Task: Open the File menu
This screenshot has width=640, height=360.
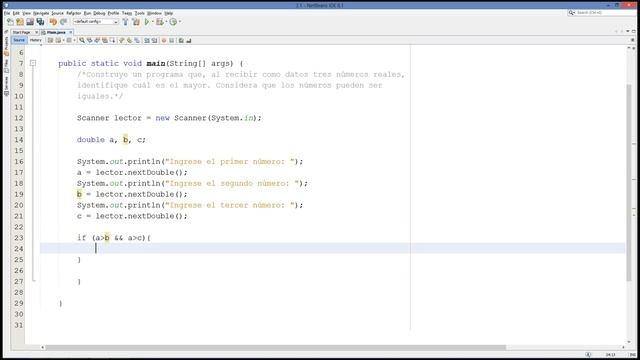Action: (x=7, y=13)
